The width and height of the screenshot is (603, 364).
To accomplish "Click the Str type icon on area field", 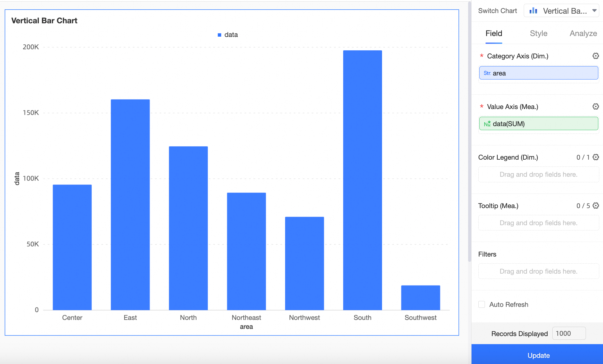I will click(x=487, y=73).
